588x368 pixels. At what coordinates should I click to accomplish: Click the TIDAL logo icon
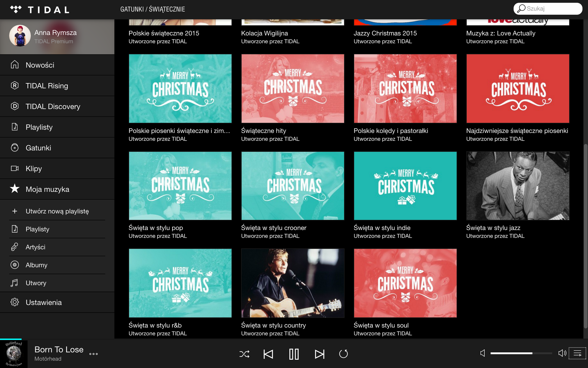coord(16,9)
